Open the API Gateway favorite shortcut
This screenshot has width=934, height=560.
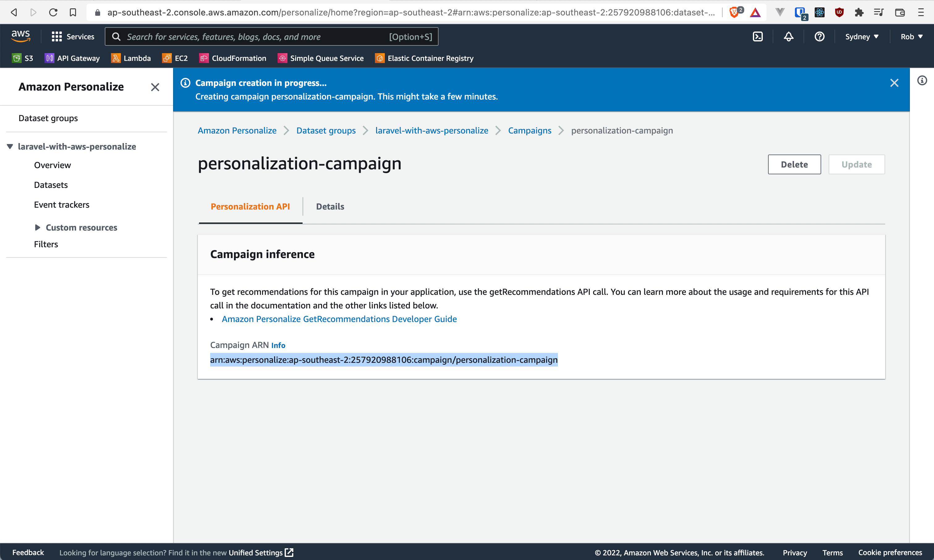[x=72, y=58]
